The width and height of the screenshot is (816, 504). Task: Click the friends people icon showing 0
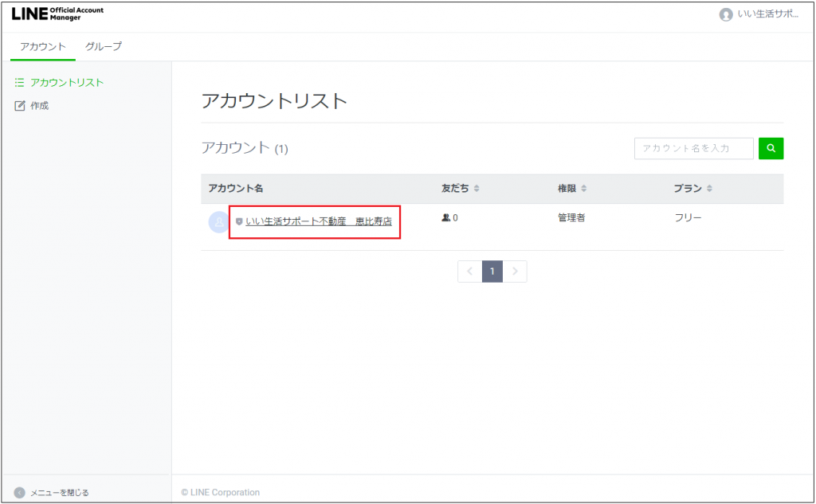pyautogui.click(x=445, y=218)
